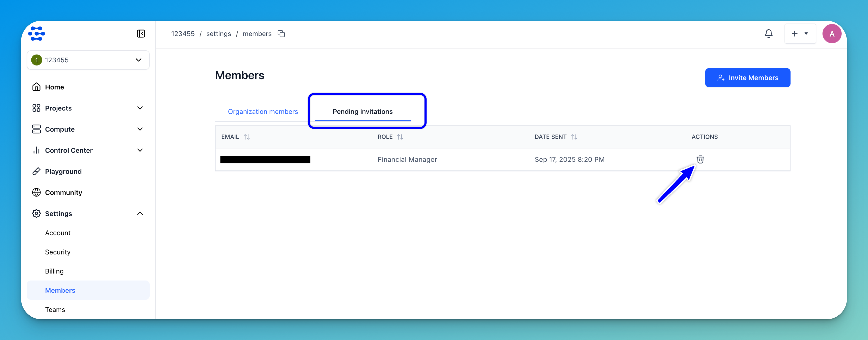The width and height of the screenshot is (868, 340).
Task: Go to Teams in sidebar
Action: pyautogui.click(x=55, y=309)
